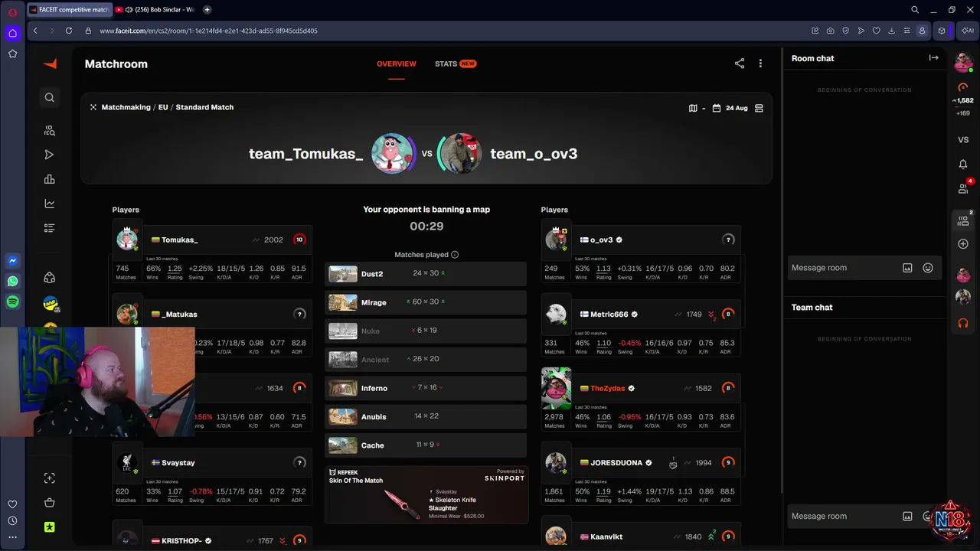
Task: Open the FACEIT logo home link
Action: [50, 64]
